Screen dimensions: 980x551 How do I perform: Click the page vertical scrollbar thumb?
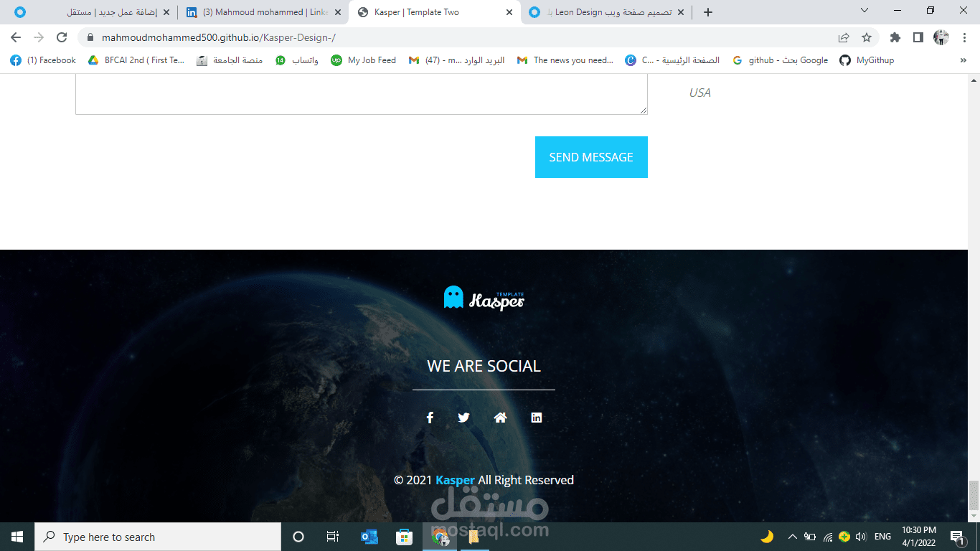974,494
